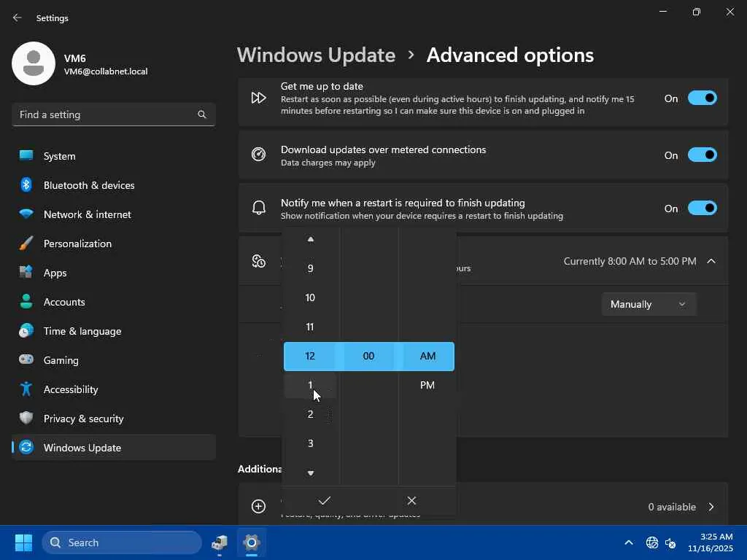Click the active hours clock icon
Image resolution: width=747 pixels, height=560 pixels.
(258, 261)
